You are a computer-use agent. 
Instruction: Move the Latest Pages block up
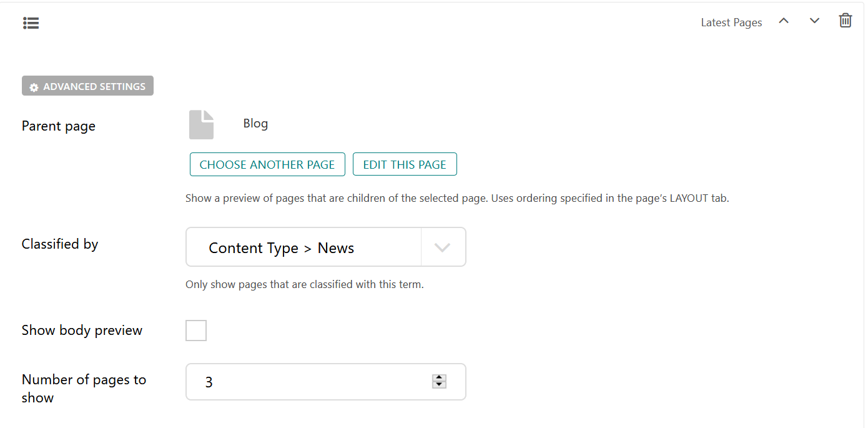[x=784, y=21]
